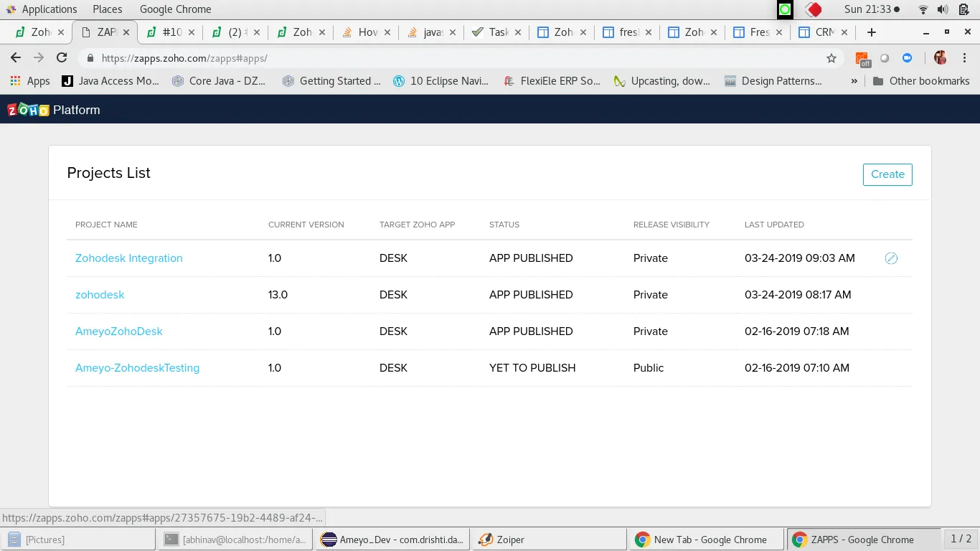Click the address bar URL field
980x551 pixels.
459,58
